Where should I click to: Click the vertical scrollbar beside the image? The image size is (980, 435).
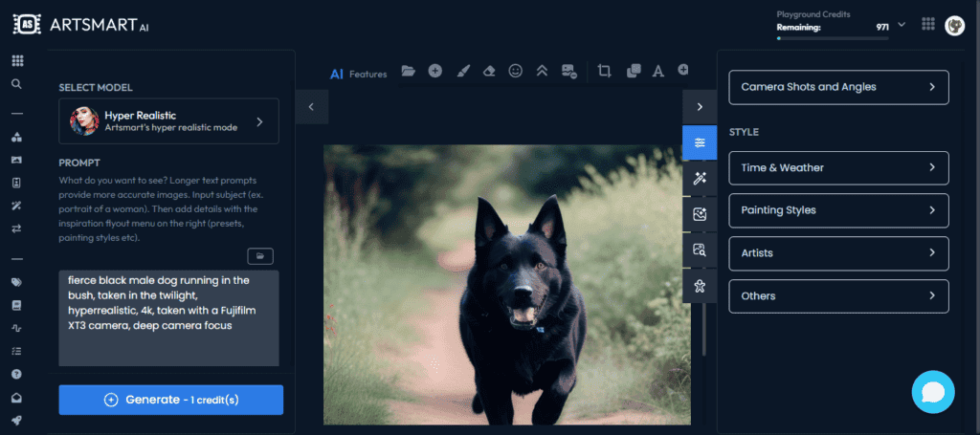(x=704, y=330)
